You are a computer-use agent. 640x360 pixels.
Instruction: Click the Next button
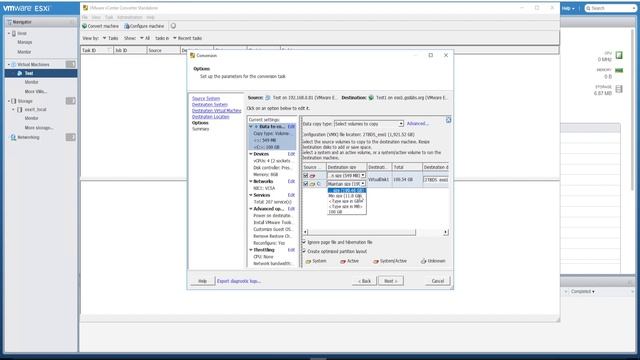coord(391,281)
